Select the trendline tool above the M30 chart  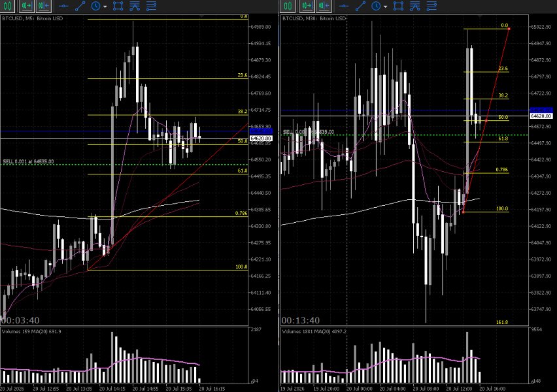click(361, 6)
